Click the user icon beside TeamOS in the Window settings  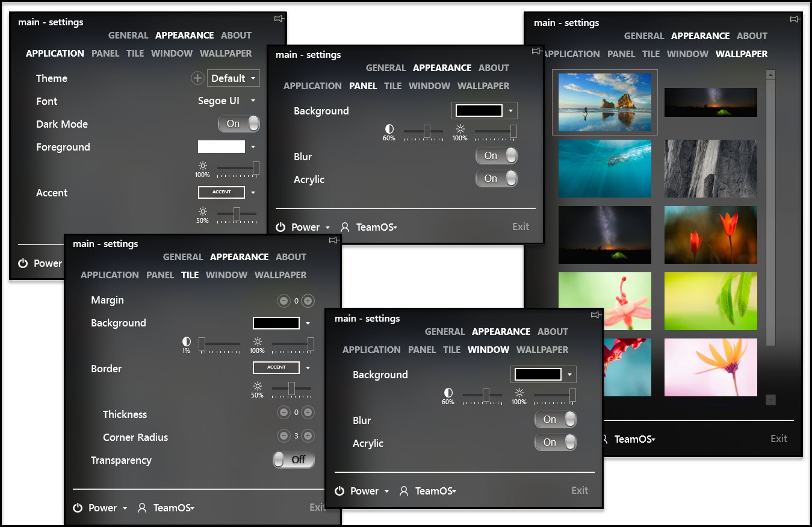coord(404,491)
